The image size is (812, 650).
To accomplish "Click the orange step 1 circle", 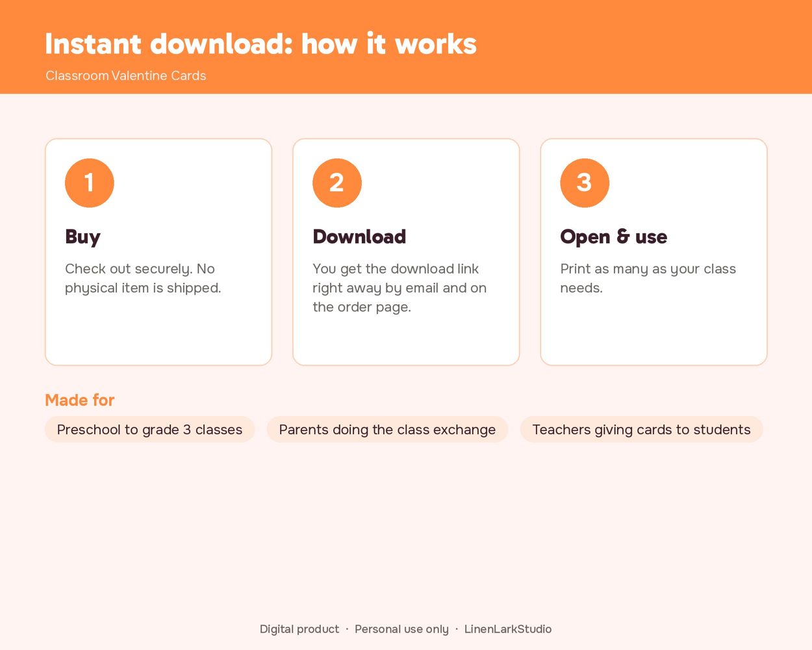I will [90, 183].
